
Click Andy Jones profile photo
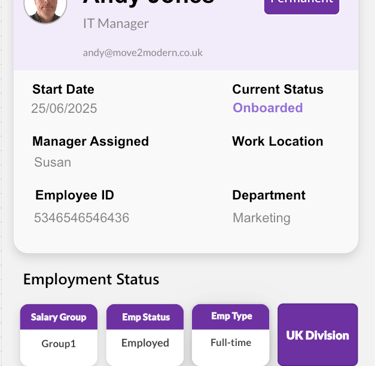pos(45,10)
